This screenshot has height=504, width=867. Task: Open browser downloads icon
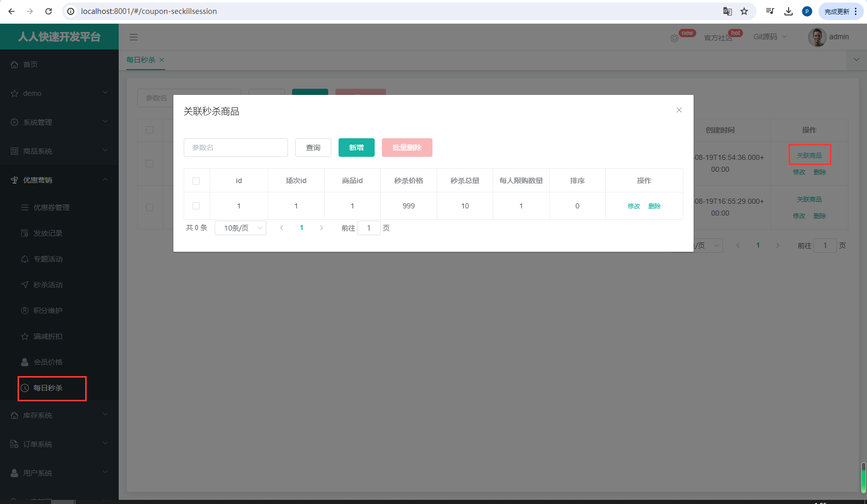pyautogui.click(x=789, y=11)
